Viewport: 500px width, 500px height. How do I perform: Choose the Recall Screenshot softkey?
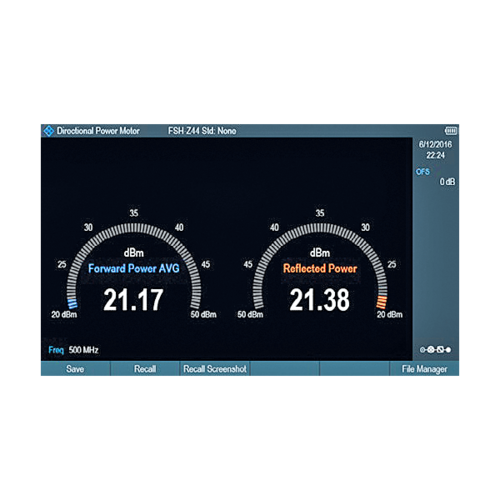215,369
